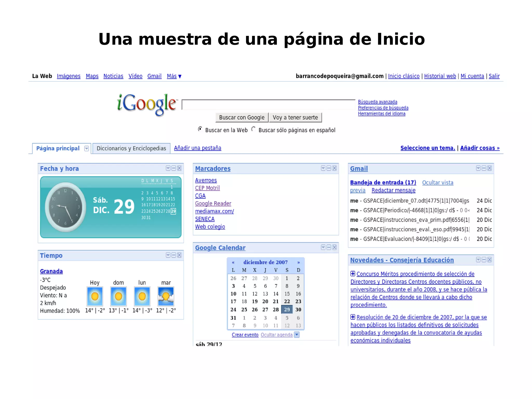Close the Fecha y hora gadget
Image resolution: width=532 pixels, height=399 pixels.
coord(179,168)
